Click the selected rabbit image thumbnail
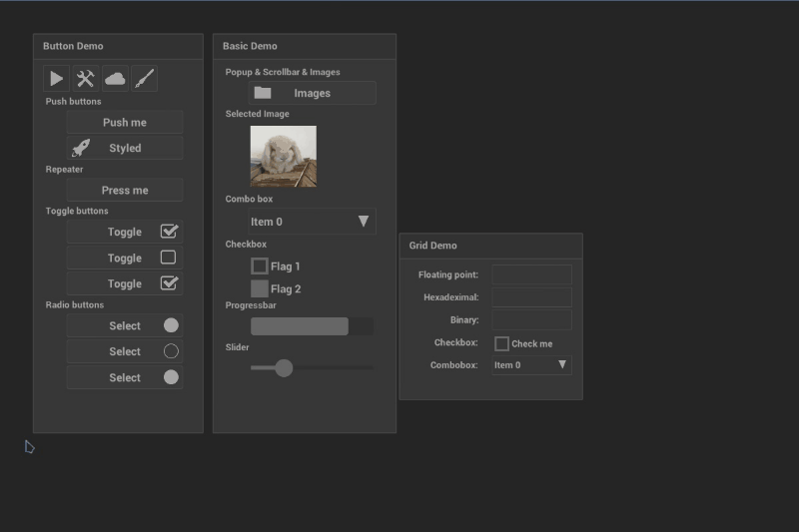799x532 pixels. coord(283,156)
